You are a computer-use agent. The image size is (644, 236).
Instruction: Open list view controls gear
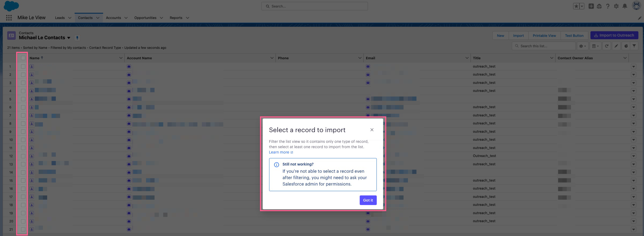click(x=583, y=46)
